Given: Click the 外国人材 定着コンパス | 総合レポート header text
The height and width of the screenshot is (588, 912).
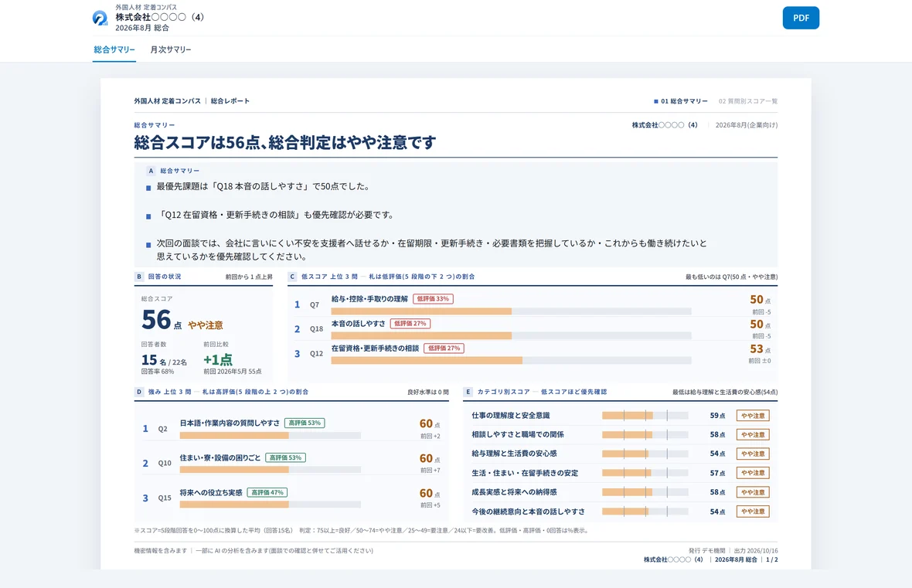Looking at the screenshot, I should pos(192,101).
